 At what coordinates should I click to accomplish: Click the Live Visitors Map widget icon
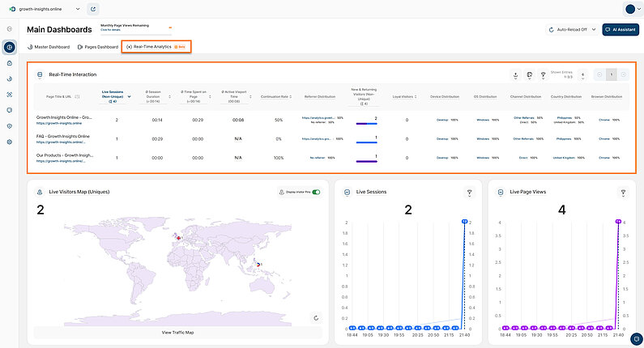[x=40, y=192]
